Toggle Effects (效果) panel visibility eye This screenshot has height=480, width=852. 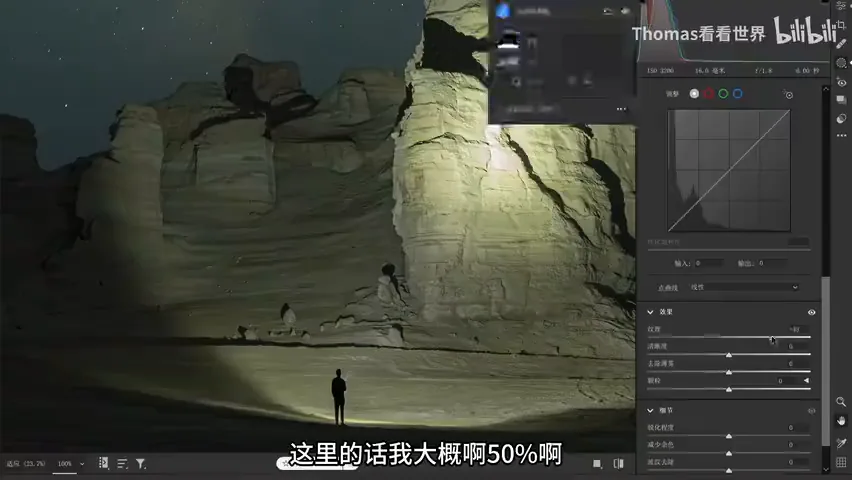point(811,312)
